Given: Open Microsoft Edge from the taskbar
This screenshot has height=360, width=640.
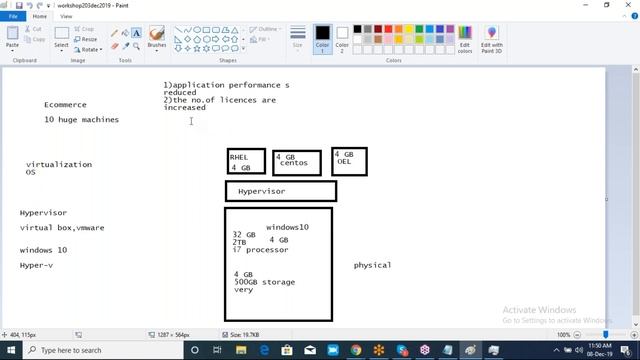Looking at the screenshot, I should (264, 350).
